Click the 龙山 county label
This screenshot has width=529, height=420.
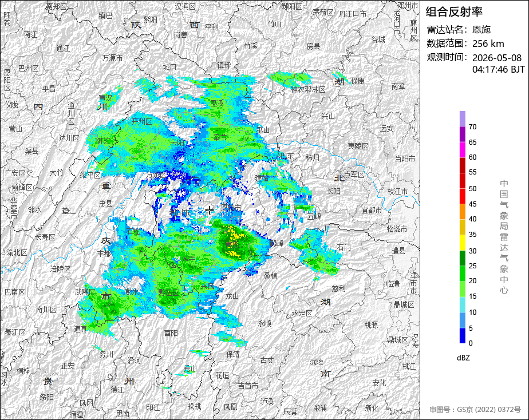pyautogui.click(x=232, y=296)
